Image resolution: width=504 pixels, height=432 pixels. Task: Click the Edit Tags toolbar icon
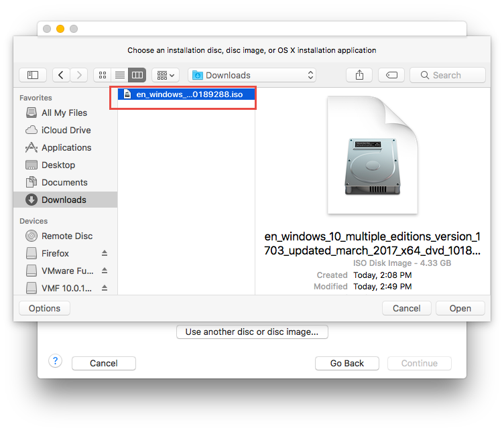(391, 75)
